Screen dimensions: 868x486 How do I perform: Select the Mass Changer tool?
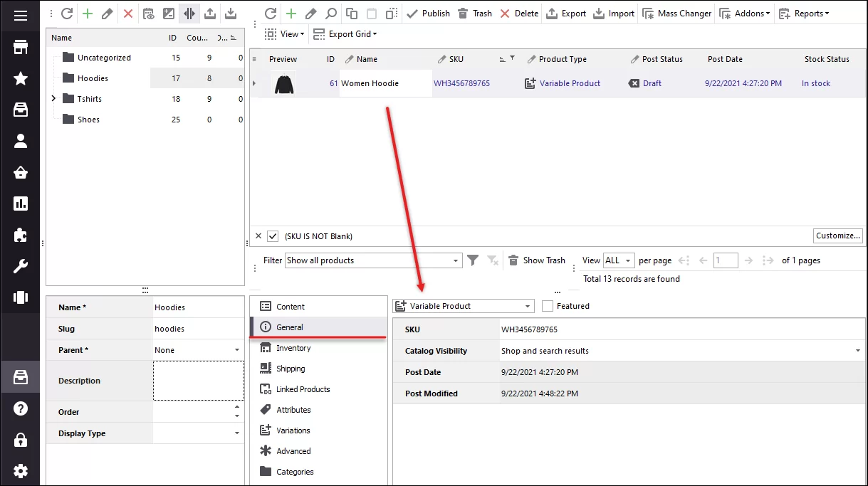[x=676, y=12]
